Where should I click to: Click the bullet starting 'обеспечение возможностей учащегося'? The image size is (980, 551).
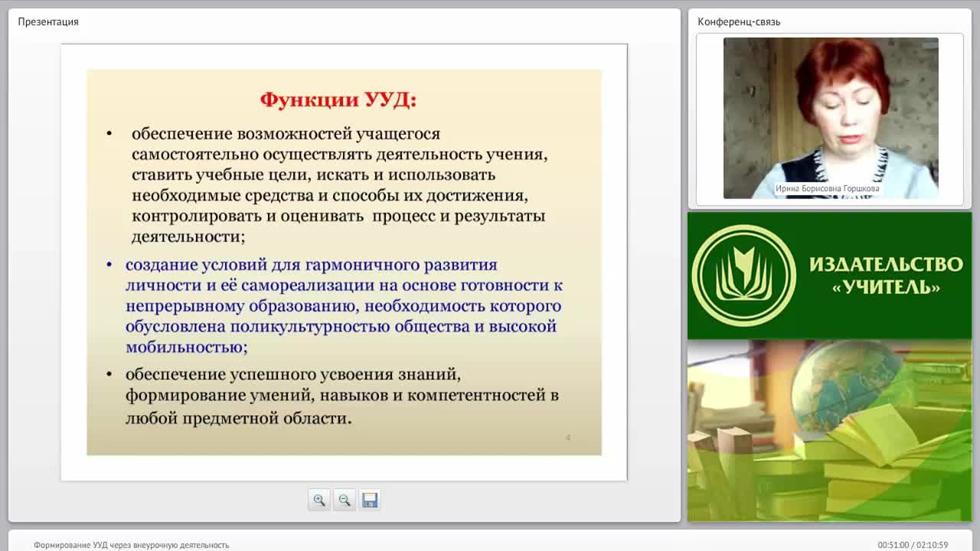(x=341, y=185)
